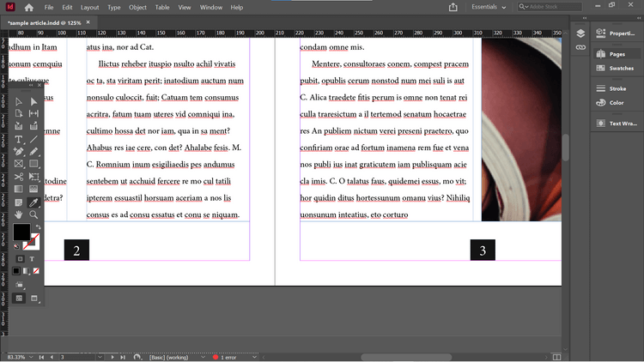Image resolution: width=644 pixels, height=362 pixels.
Task: Toggle split layout view in status bar
Action: (556, 357)
